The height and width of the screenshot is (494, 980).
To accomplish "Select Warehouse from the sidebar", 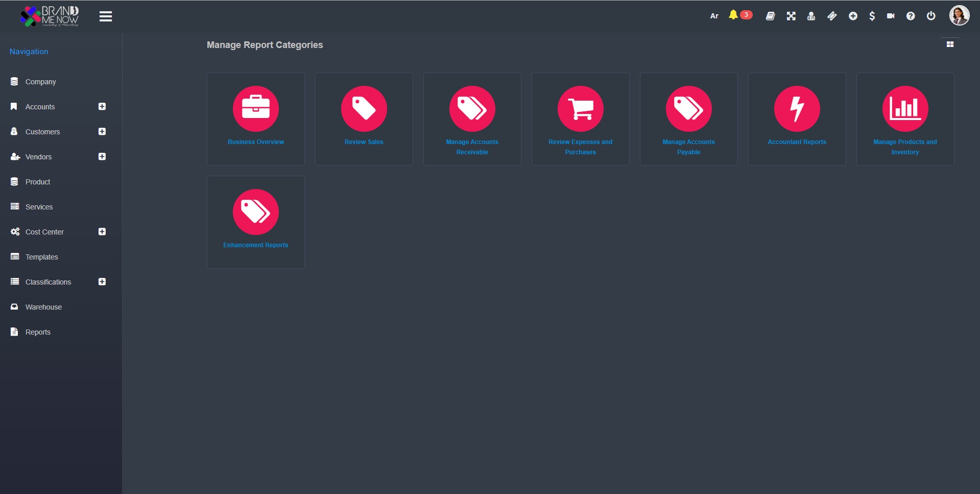I will click(43, 307).
